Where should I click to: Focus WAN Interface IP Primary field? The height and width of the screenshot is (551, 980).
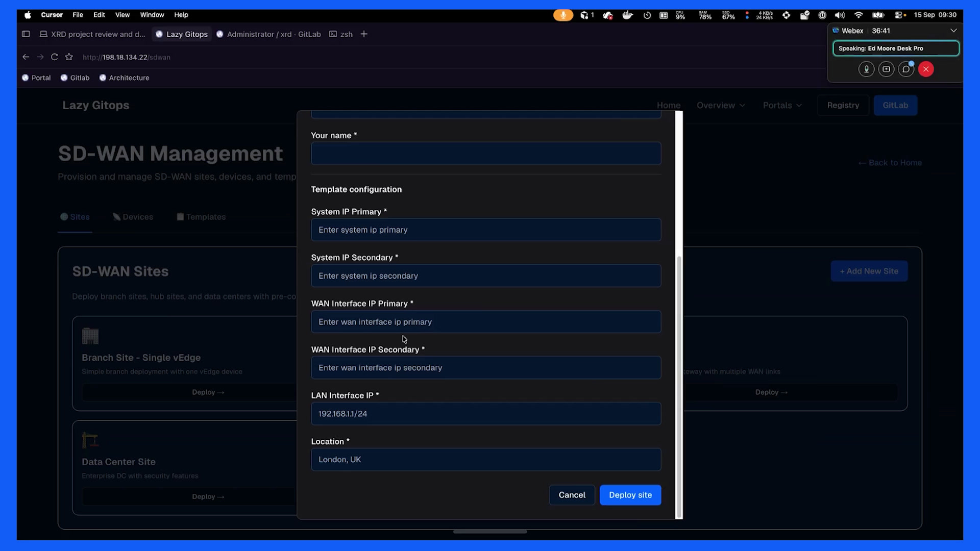(x=486, y=322)
